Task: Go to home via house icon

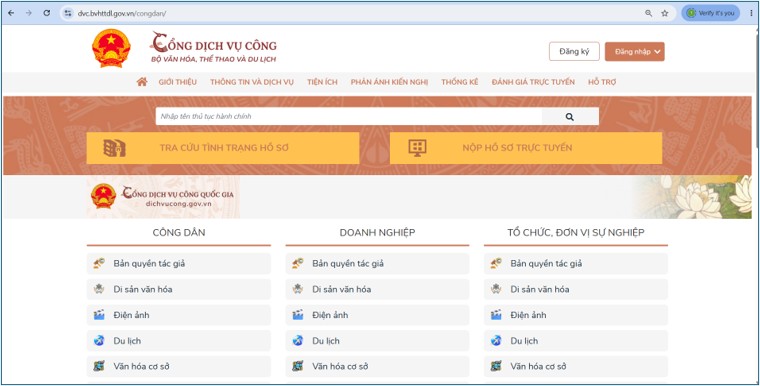Action: pos(142,81)
